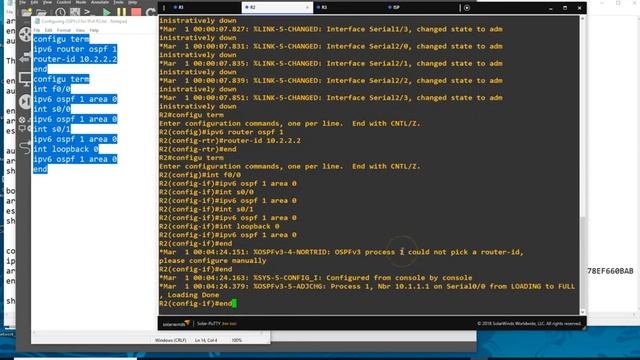Click 'int s0/1' line in Notepad
Image resolution: width=640 pixels, height=360 pixels.
coord(52,129)
